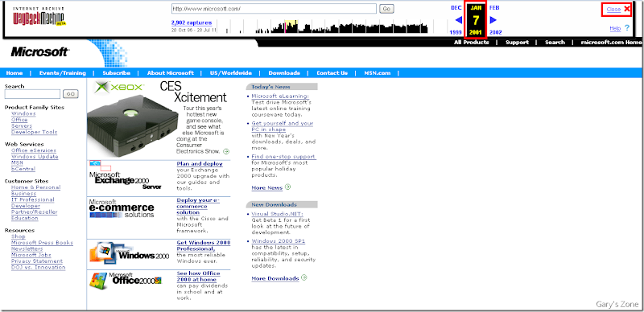Click the Wayback Machine logo
Image resolution: width=644 pixels, height=312 pixels.
click(39, 17)
